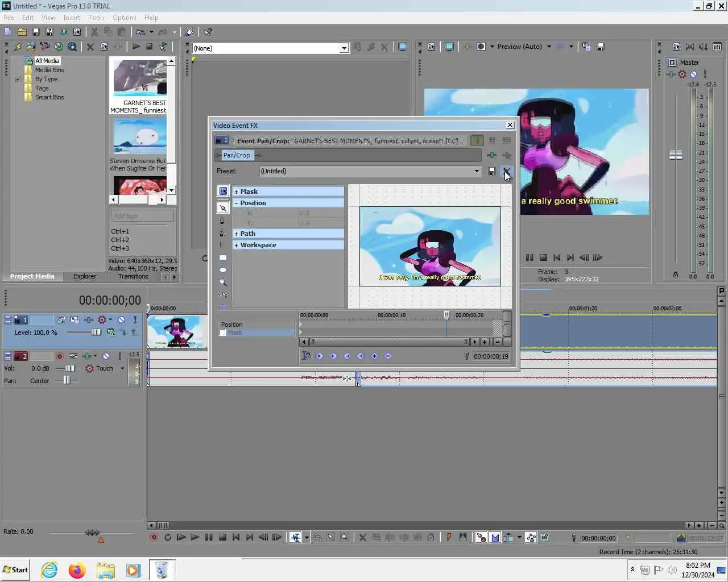728x582 pixels.
Task: Expand the Path section in Pan/Crop
Action: [236, 234]
